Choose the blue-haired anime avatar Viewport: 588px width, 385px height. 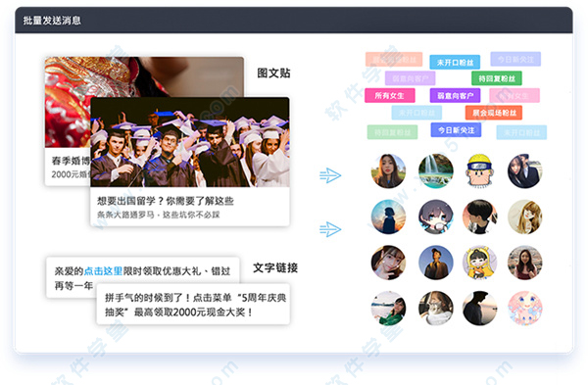(x=436, y=217)
